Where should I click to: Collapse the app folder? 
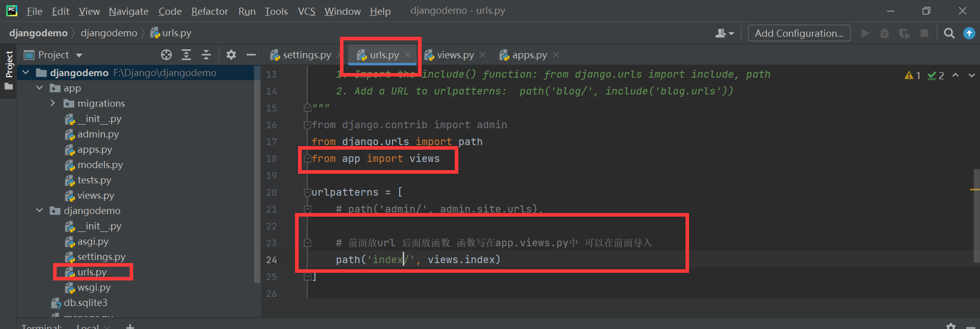click(x=39, y=88)
